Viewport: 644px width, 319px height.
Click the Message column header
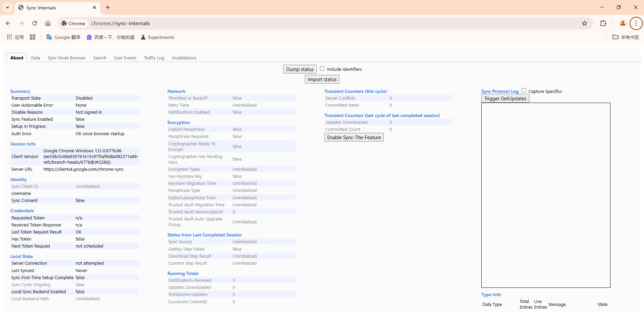tap(557, 304)
